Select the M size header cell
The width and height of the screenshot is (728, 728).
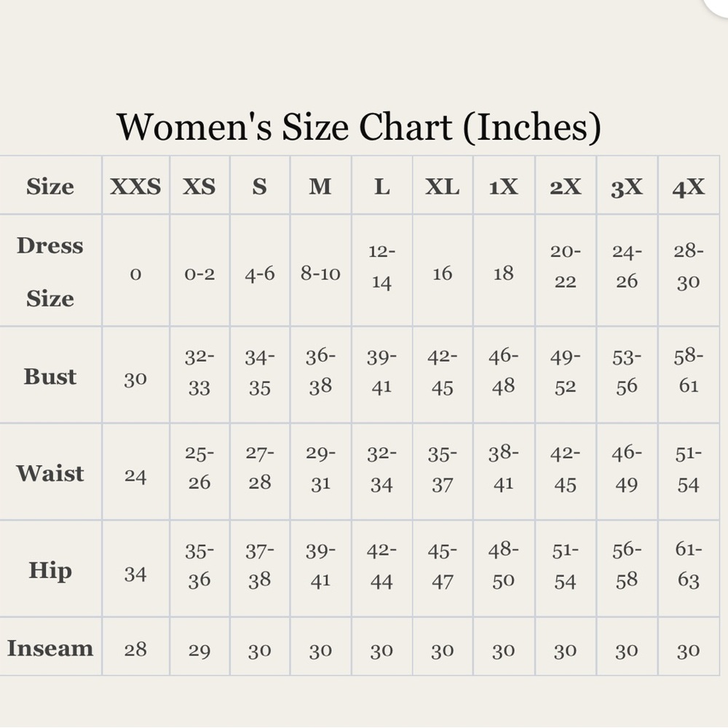tap(321, 185)
